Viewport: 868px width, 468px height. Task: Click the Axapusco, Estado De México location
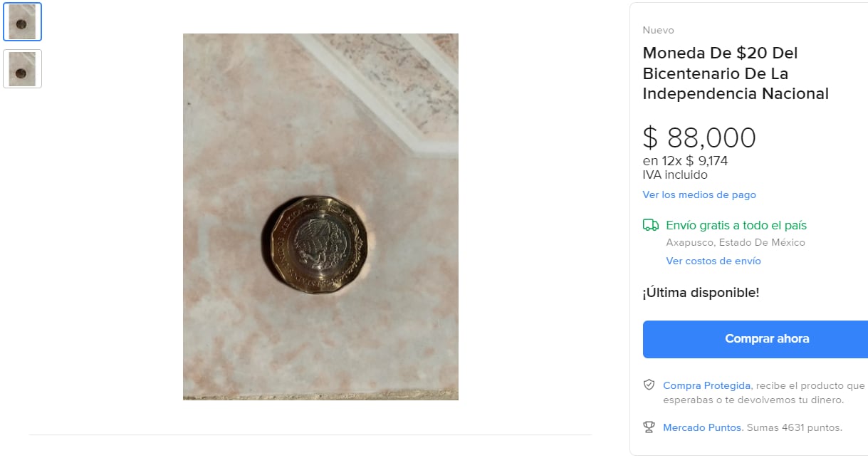point(736,242)
